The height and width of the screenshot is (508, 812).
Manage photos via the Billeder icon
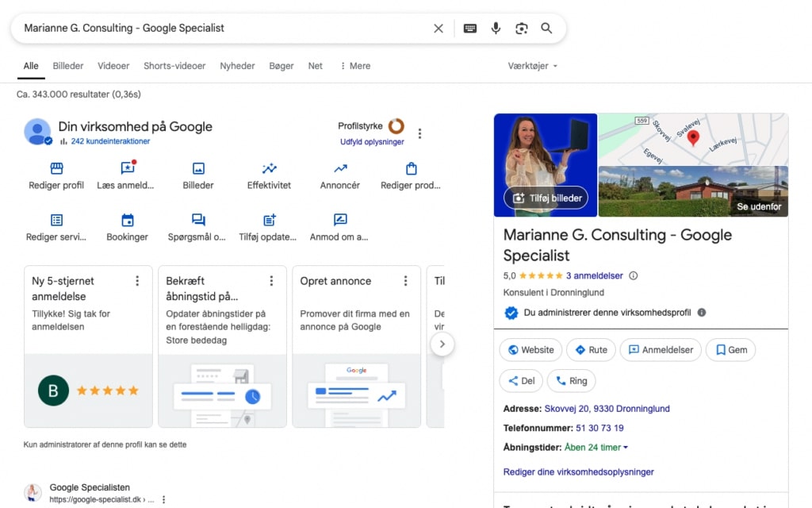point(197,175)
